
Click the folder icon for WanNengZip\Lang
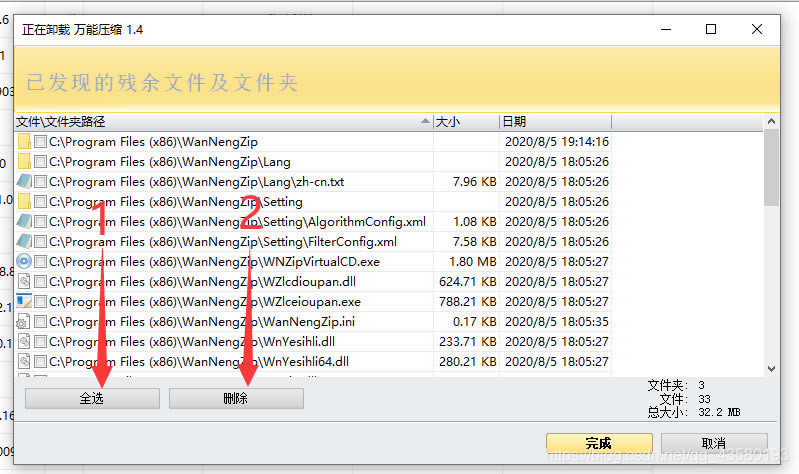click(x=24, y=162)
